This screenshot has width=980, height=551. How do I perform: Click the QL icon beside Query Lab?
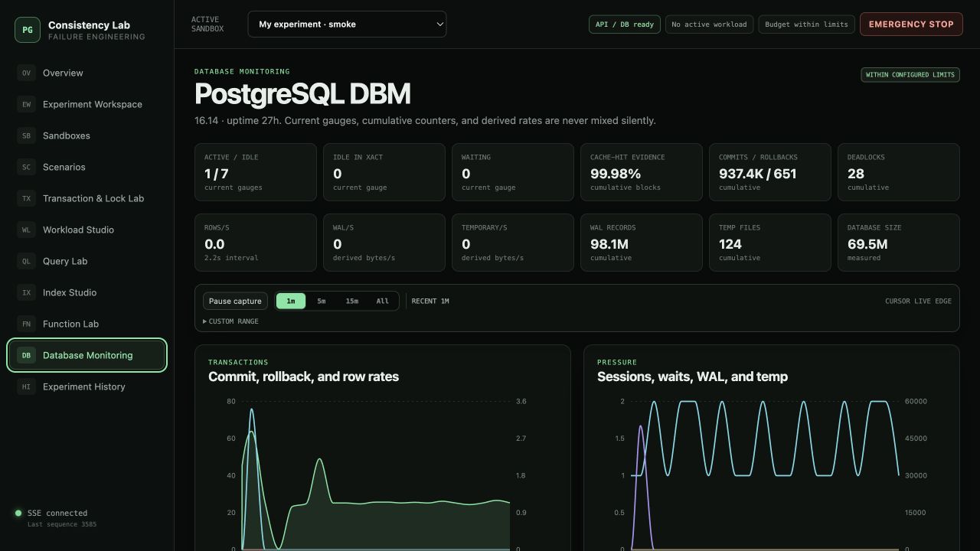tap(26, 261)
